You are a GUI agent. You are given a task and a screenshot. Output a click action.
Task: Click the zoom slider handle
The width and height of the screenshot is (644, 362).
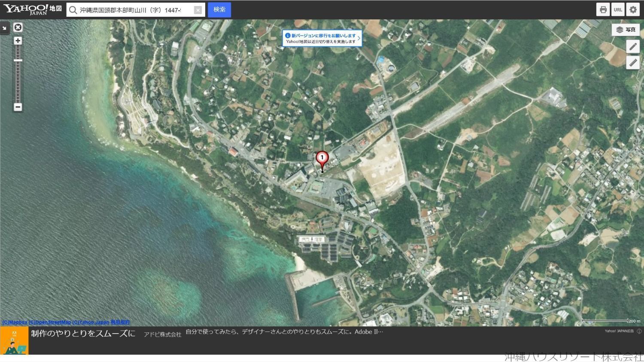pyautogui.click(x=18, y=61)
